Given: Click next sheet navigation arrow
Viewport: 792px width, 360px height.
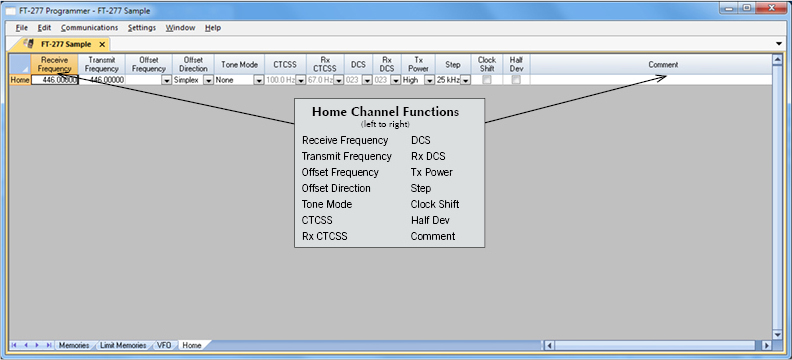Looking at the screenshot, I should 37,345.
